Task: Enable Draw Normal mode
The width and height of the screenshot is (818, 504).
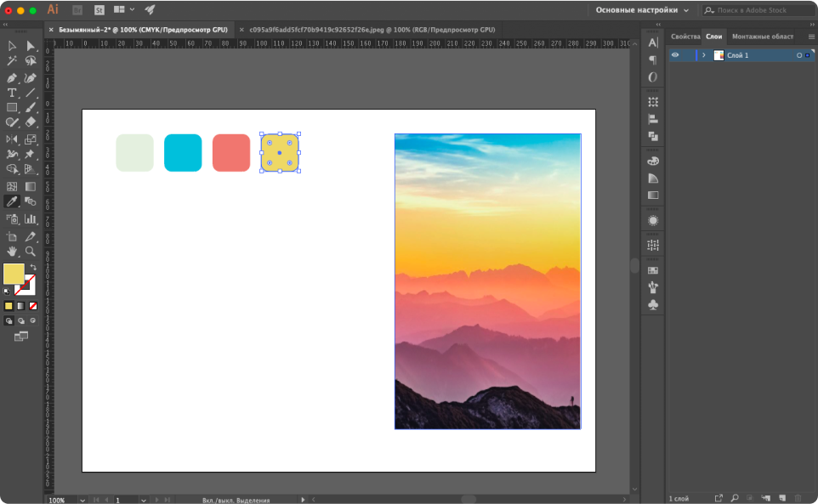Action: pos(9,321)
